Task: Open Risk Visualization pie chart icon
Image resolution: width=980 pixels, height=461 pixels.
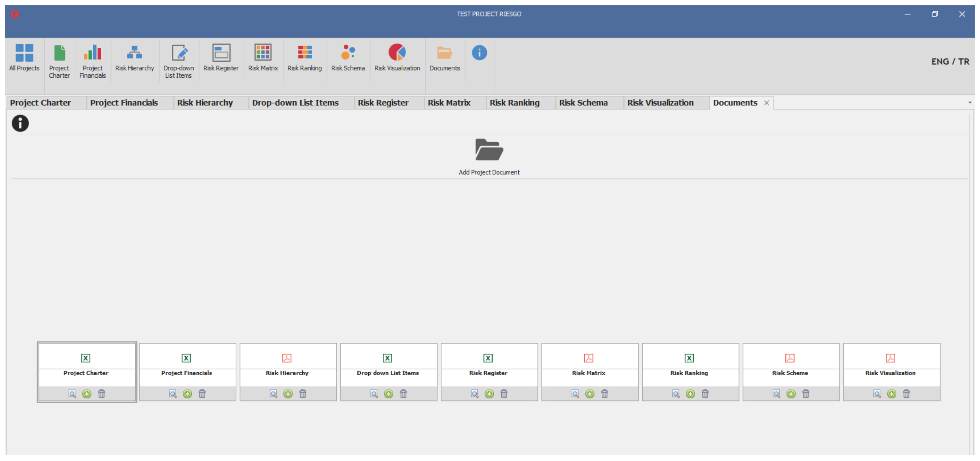Action: point(397,53)
